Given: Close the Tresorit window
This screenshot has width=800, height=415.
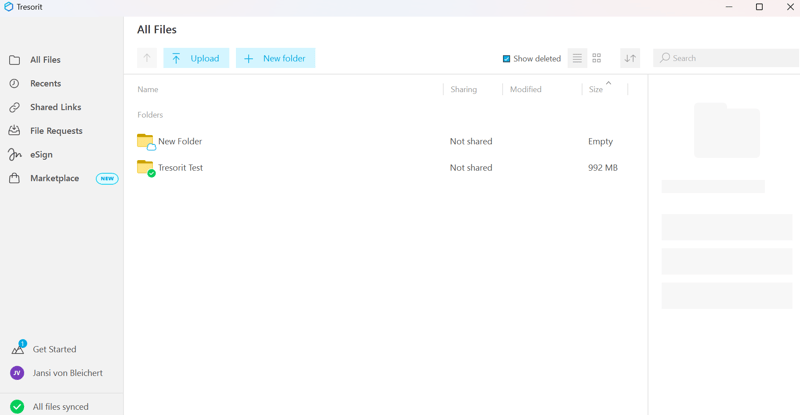Looking at the screenshot, I should (790, 7).
